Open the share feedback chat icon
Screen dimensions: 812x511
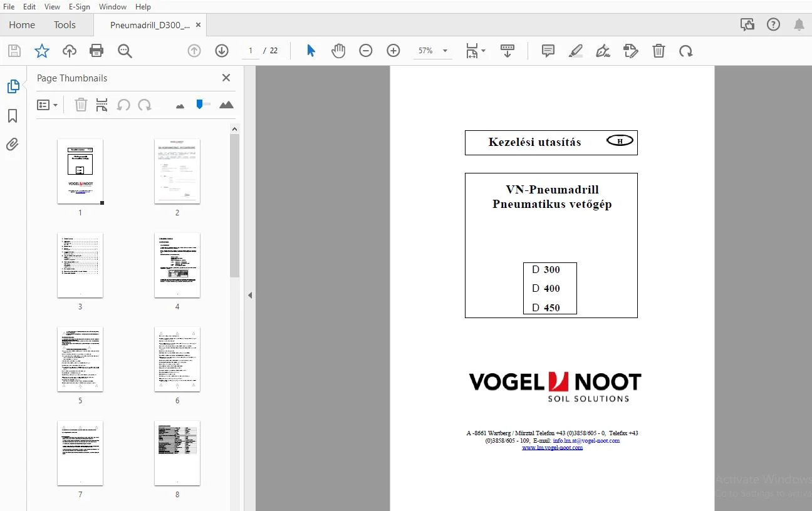[x=747, y=24]
